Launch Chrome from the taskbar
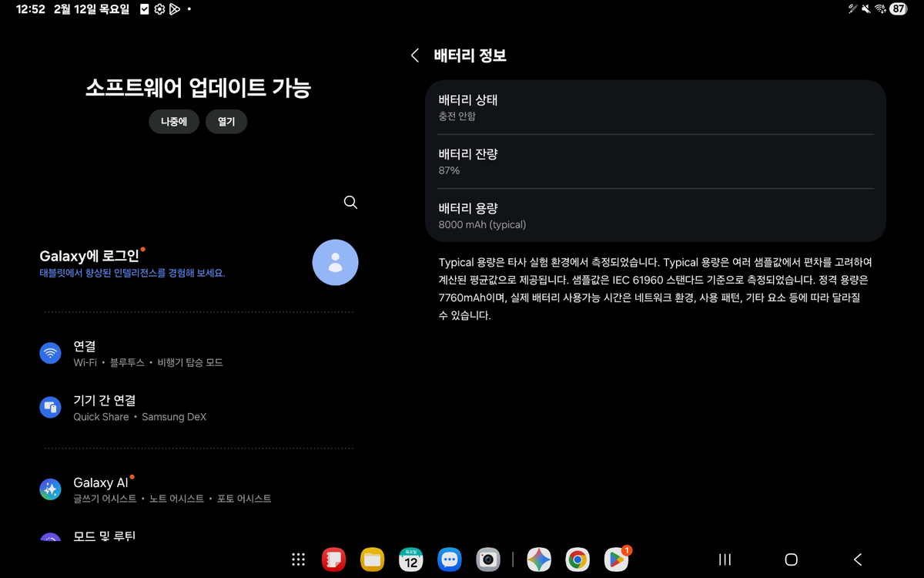The image size is (924, 578). [x=576, y=560]
